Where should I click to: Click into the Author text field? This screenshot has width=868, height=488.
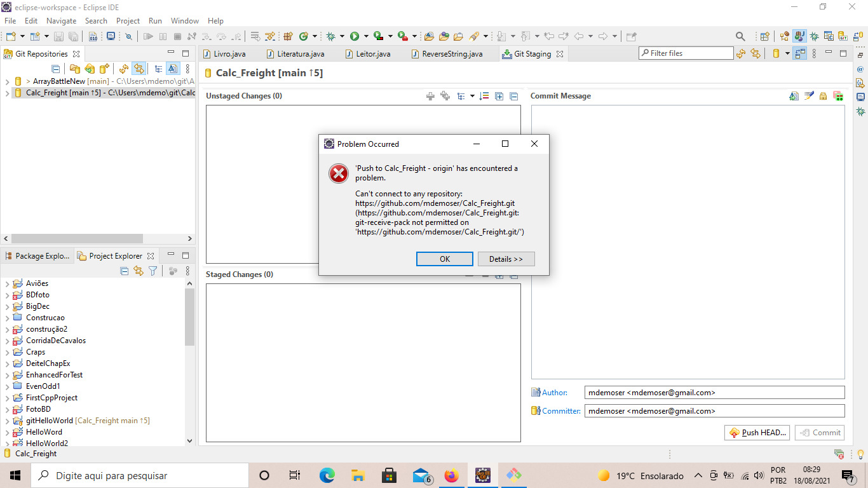[x=715, y=393]
